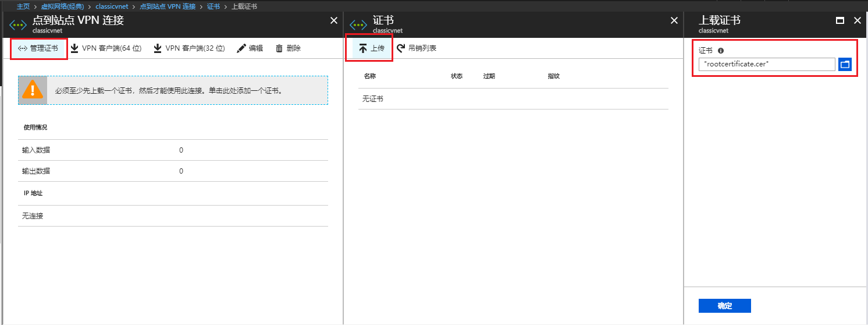Download VPN 客户端(32 位) client
The image size is (868, 325).
[189, 48]
